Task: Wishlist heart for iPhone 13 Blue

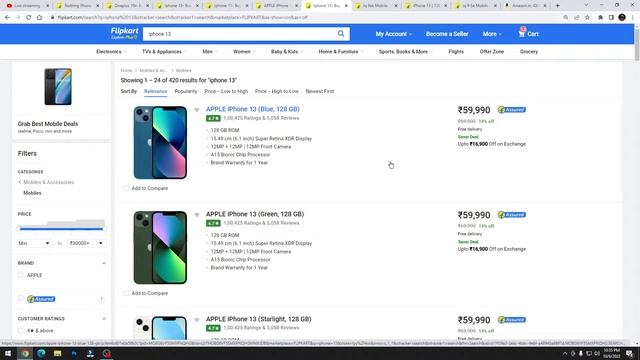Action: coord(197,109)
